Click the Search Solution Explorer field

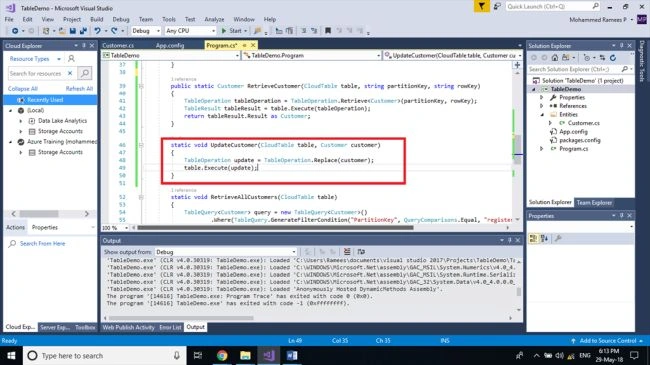(x=580, y=69)
